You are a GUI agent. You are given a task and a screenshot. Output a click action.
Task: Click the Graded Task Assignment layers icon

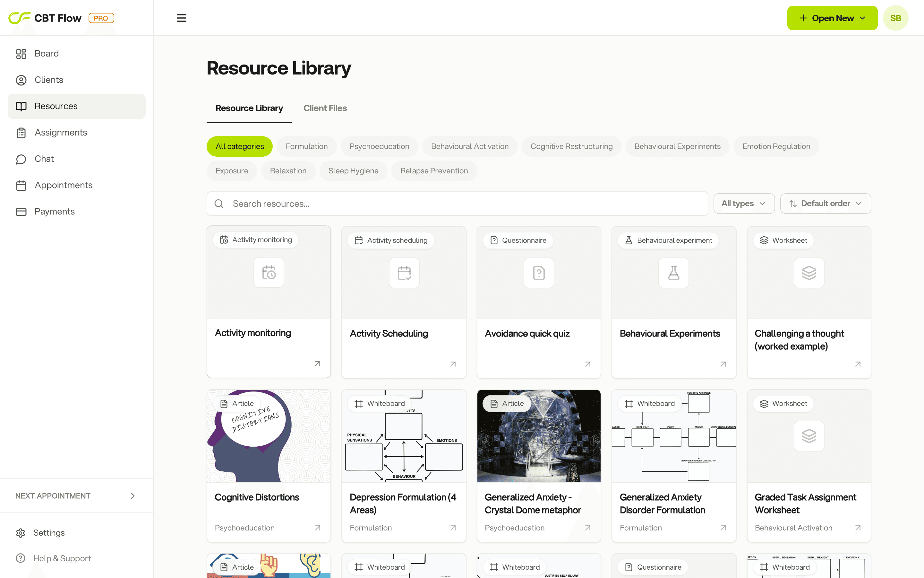point(809,436)
